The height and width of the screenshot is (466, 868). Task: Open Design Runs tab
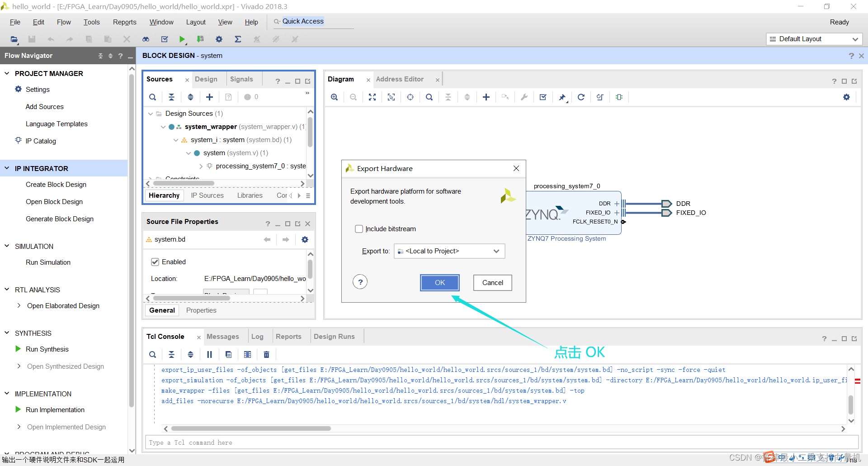pos(334,337)
